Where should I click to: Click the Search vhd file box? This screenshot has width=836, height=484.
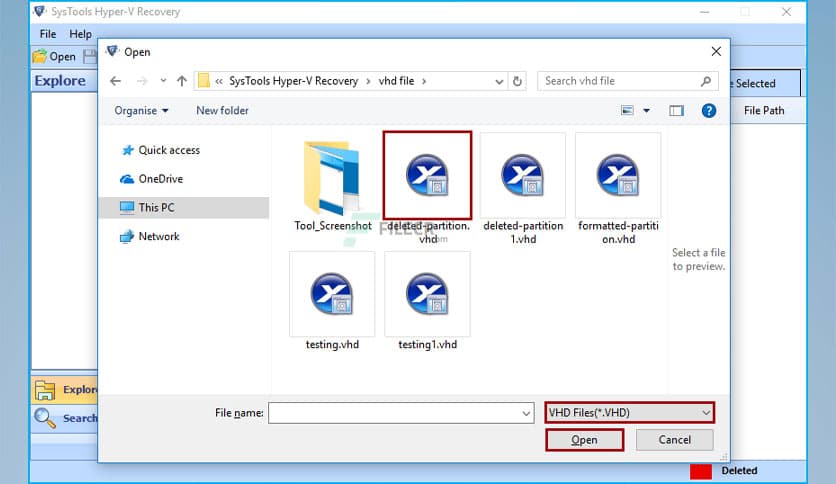tap(628, 81)
